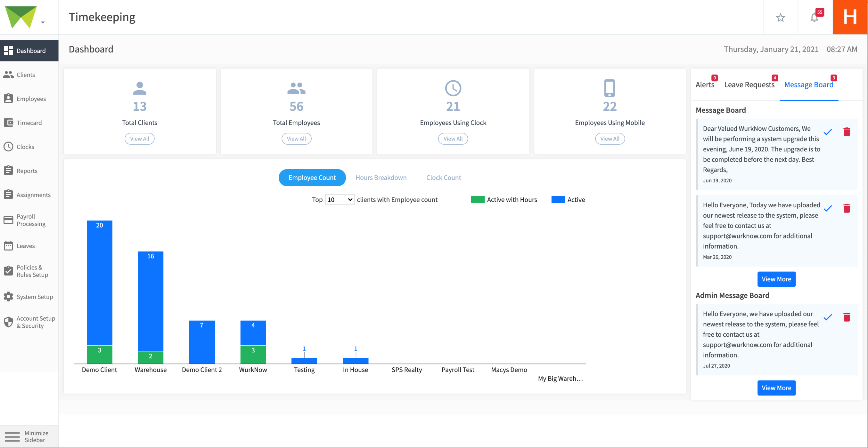
Task: Expand the logo dropdown arrow
Action: pos(43,22)
